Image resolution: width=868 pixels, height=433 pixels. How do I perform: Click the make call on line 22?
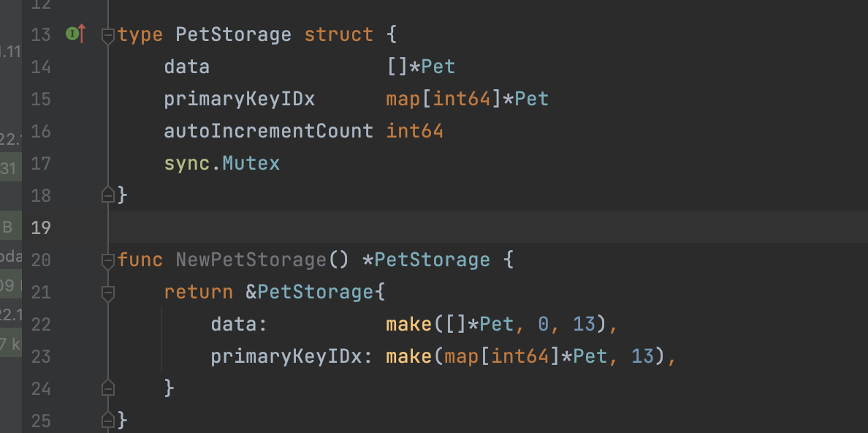coord(409,324)
